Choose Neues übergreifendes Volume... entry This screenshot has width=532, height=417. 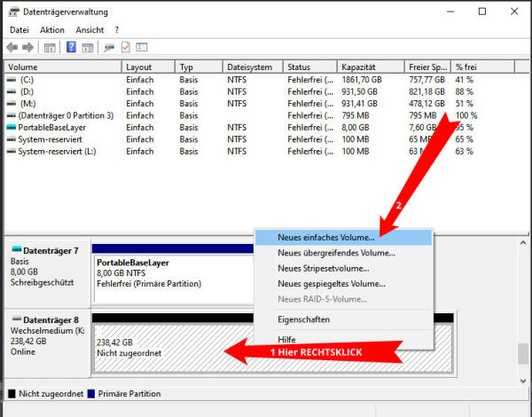343,253
